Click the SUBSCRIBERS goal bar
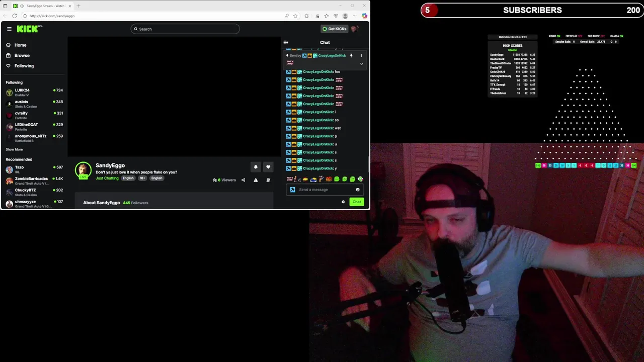The width and height of the screenshot is (644, 362). 532,10
